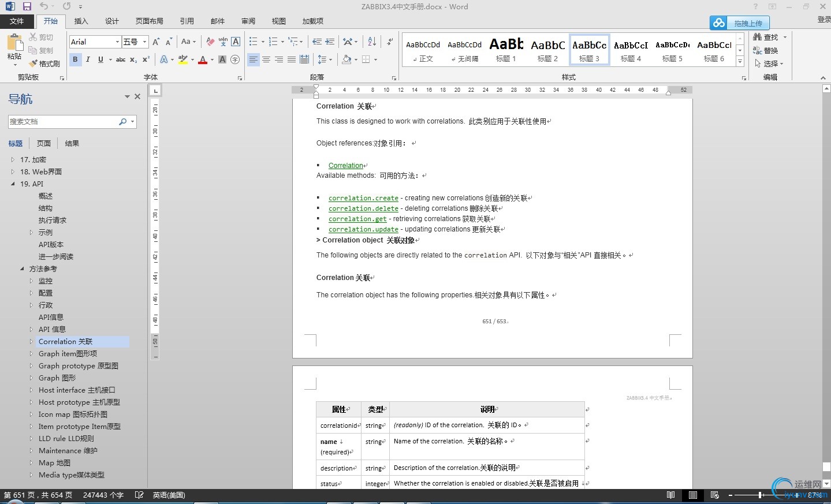Justify the paragraph text

coord(292,59)
